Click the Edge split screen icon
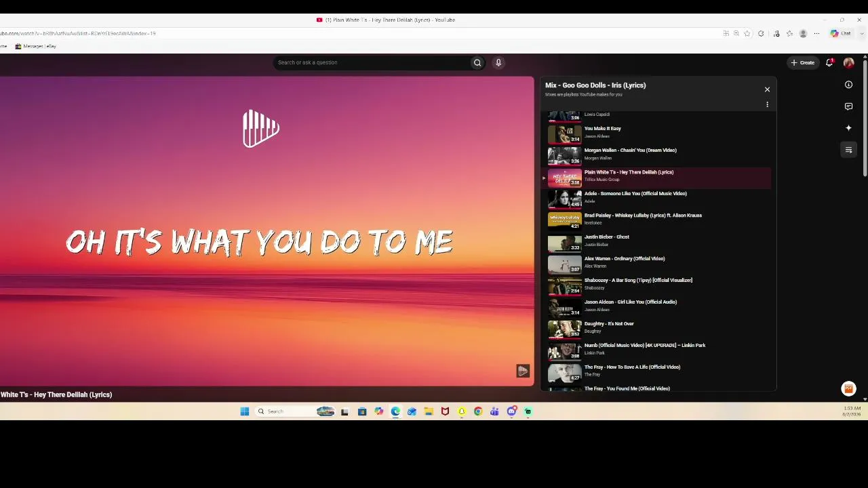Image resolution: width=868 pixels, height=488 pixels. (726, 33)
